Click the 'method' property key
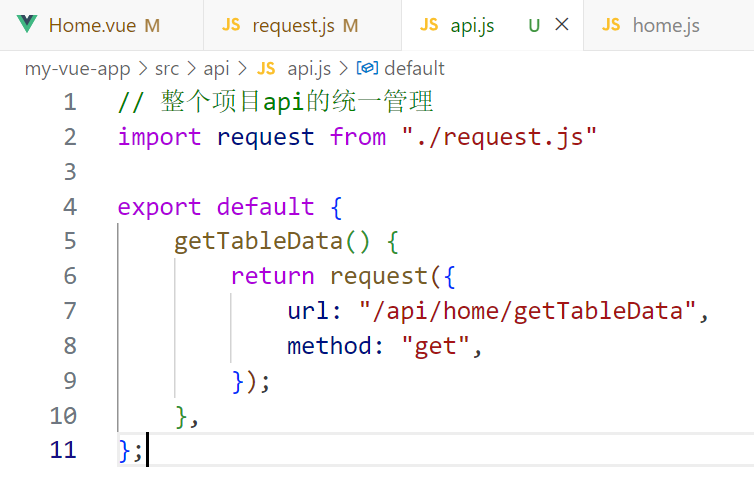The image size is (754, 495). (x=329, y=345)
